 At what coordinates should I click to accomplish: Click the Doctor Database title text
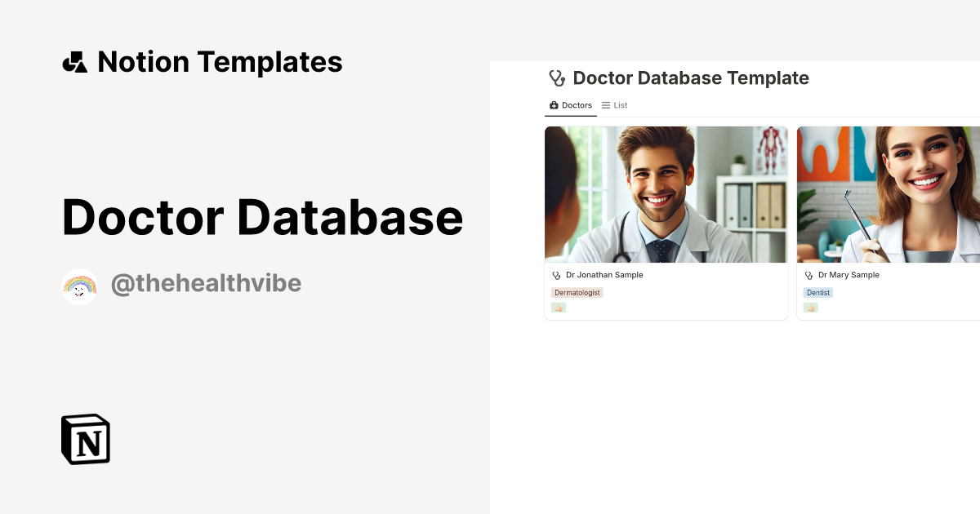(261, 217)
